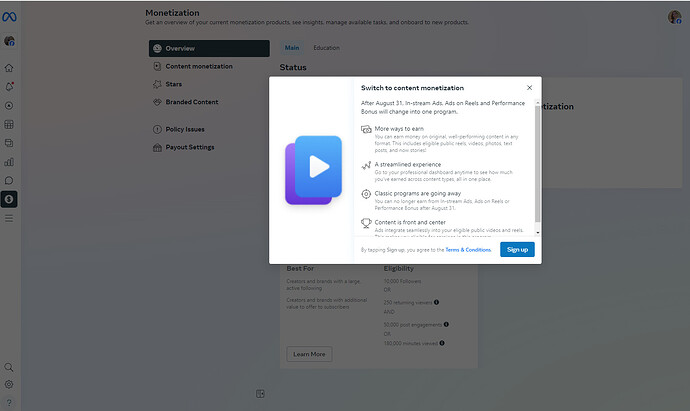Viewport: 690px width, 411px height.
Task: Click the Eligibility heading
Action: [399, 268]
